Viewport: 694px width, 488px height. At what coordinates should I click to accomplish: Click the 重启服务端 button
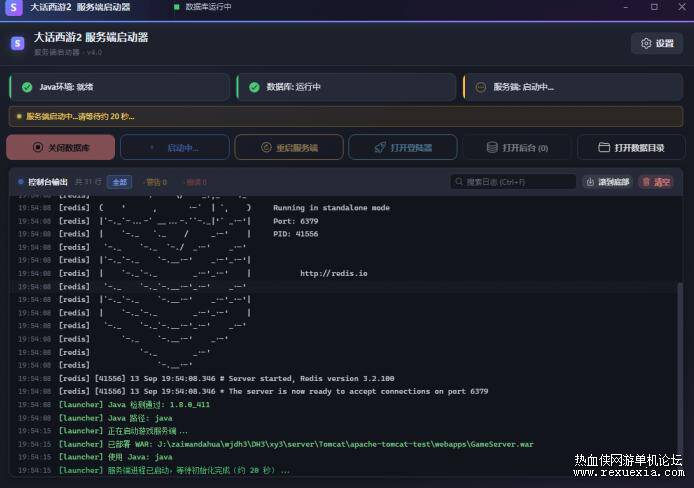tap(289, 147)
